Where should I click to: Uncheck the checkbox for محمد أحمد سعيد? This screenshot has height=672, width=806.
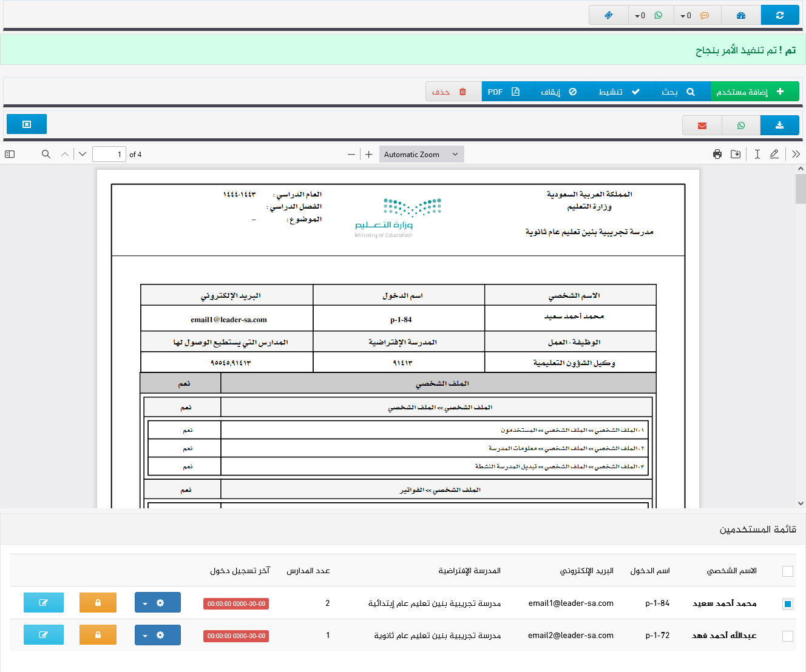(787, 603)
